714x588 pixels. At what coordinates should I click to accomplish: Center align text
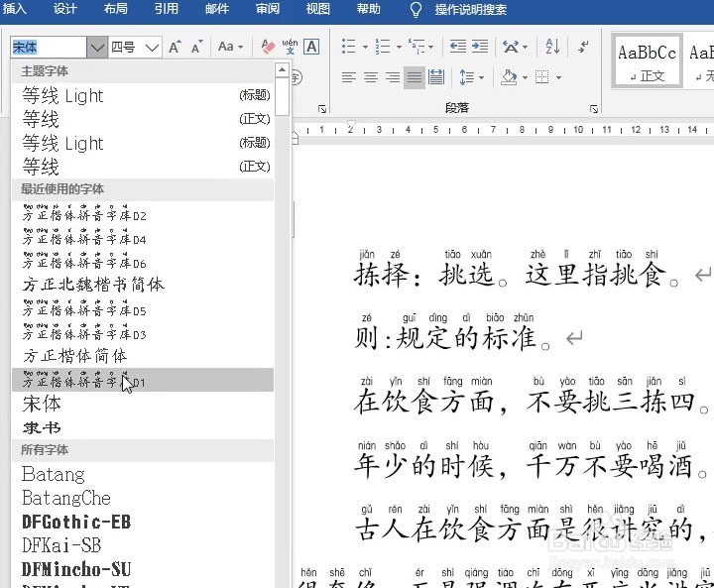371,77
